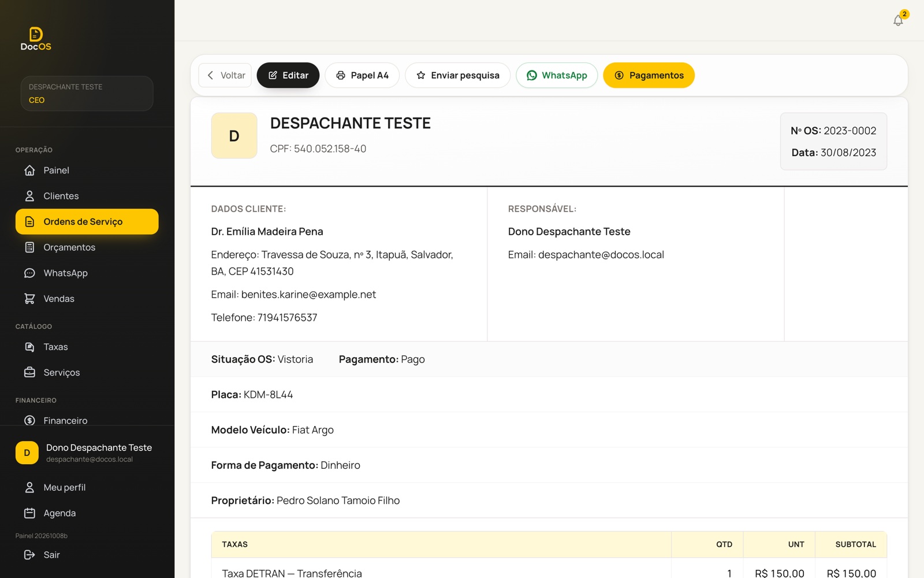This screenshot has width=924, height=578.
Task: Click the Painel home icon
Action: tap(29, 171)
